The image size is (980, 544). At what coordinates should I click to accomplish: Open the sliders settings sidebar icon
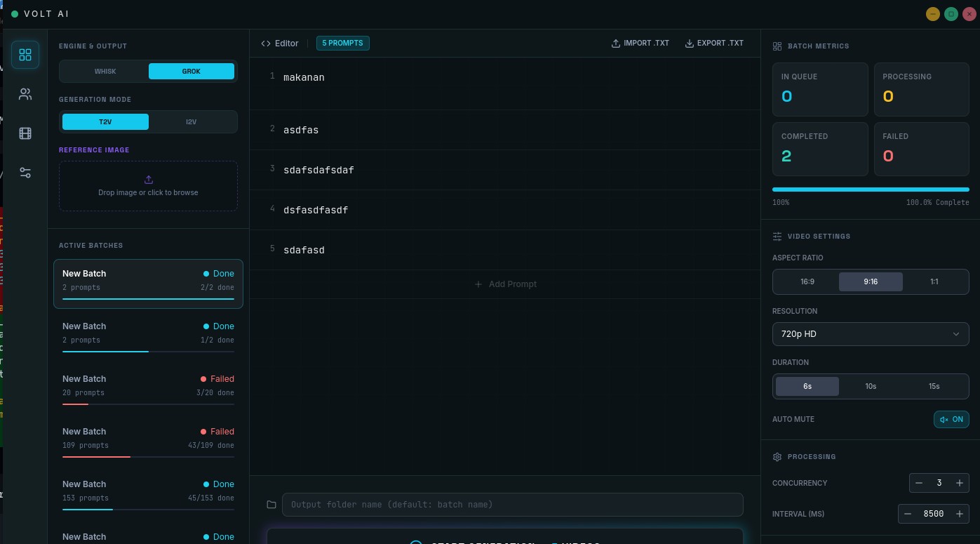pos(25,173)
